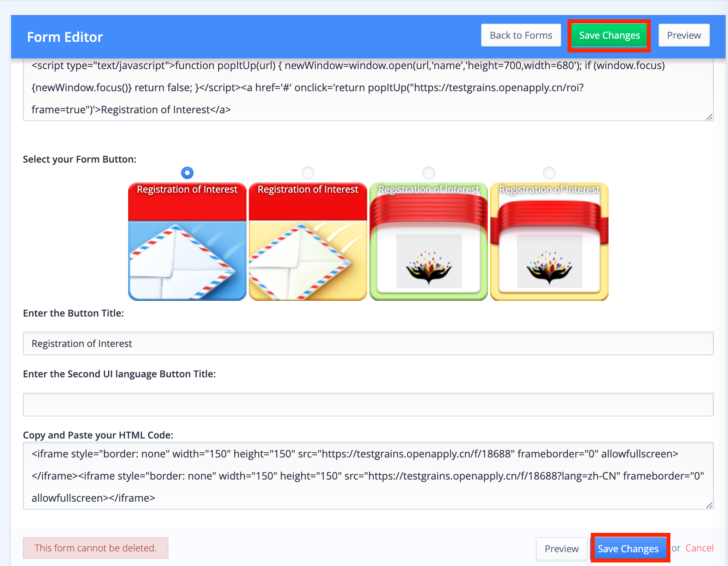Click the bottom Preview button
This screenshot has height=566, width=728.
coord(562,549)
